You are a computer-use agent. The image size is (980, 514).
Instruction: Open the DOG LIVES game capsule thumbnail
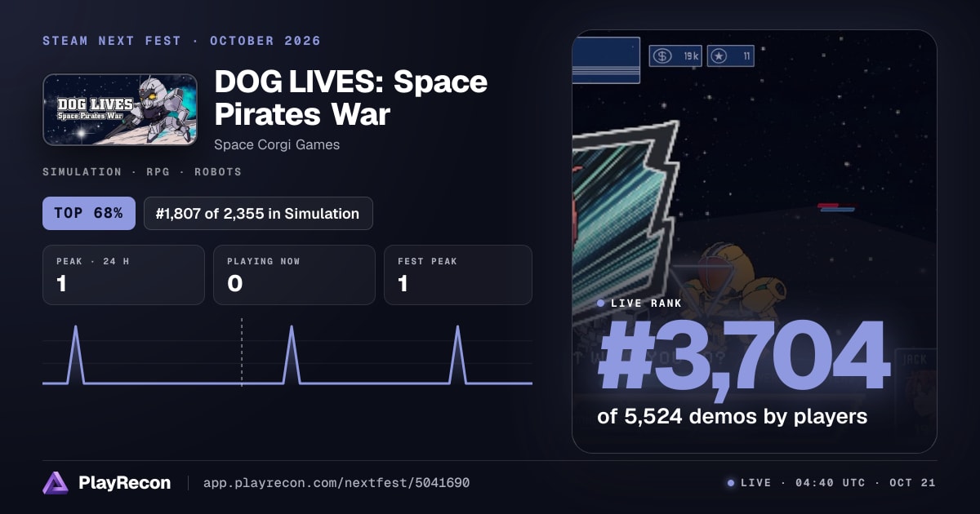coord(120,110)
